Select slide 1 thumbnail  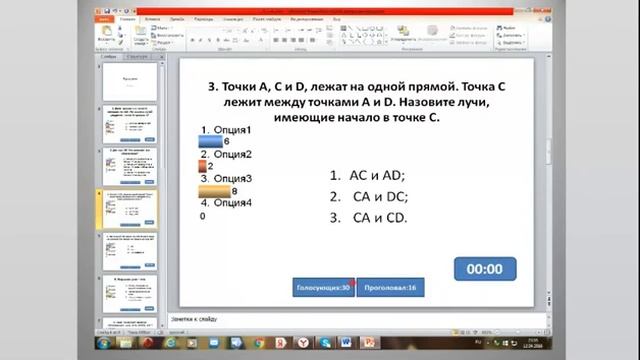pos(130,82)
